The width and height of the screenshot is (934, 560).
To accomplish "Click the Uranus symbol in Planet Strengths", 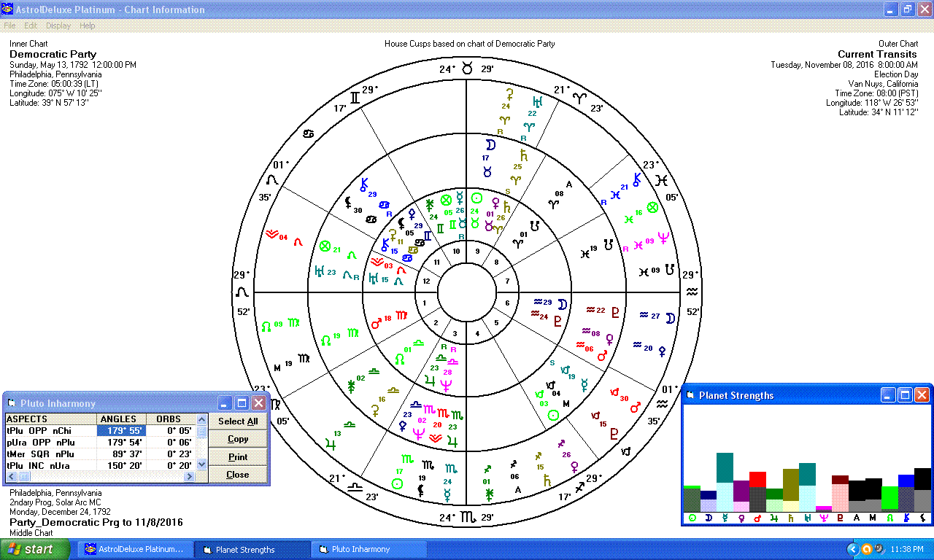I will pyautogui.click(x=807, y=518).
